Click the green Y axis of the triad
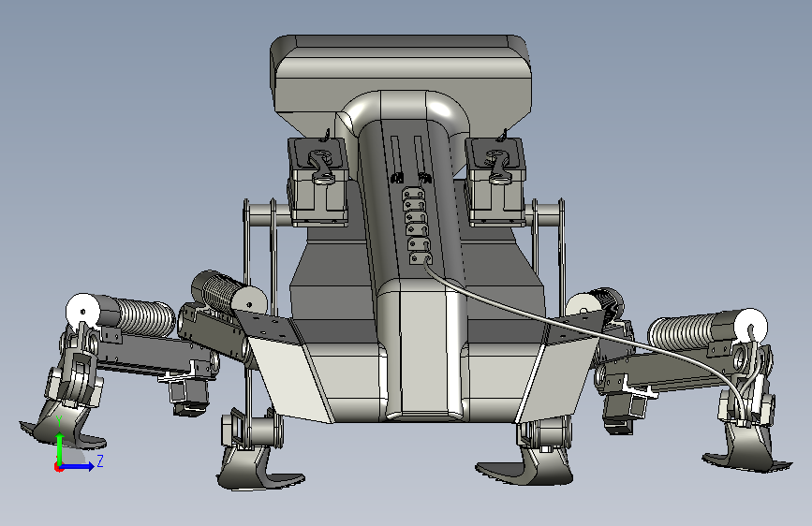The height and width of the screenshot is (526, 812). pyautogui.click(x=60, y=449)
